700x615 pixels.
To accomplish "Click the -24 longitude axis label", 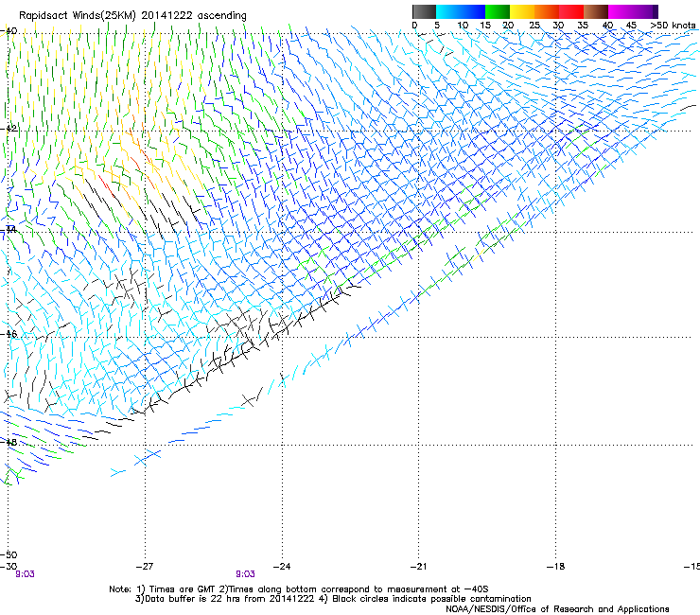I will tap(282, 567).
